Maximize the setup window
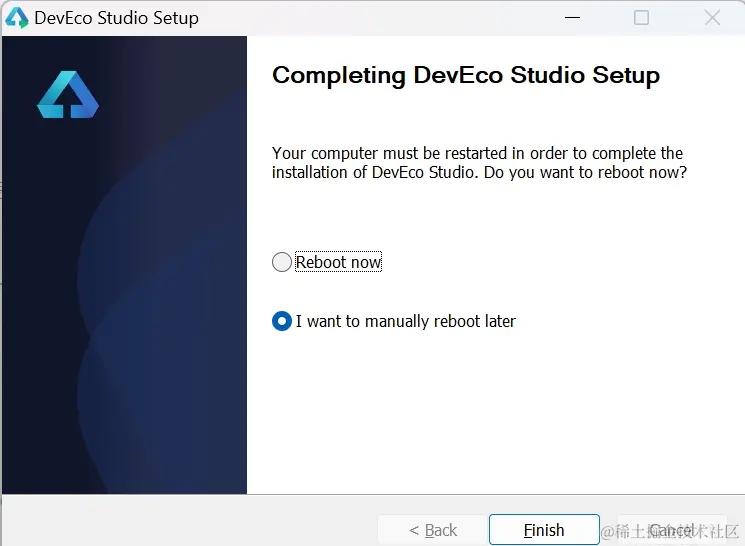The image size is (745, 546). (x=642, y=18)
